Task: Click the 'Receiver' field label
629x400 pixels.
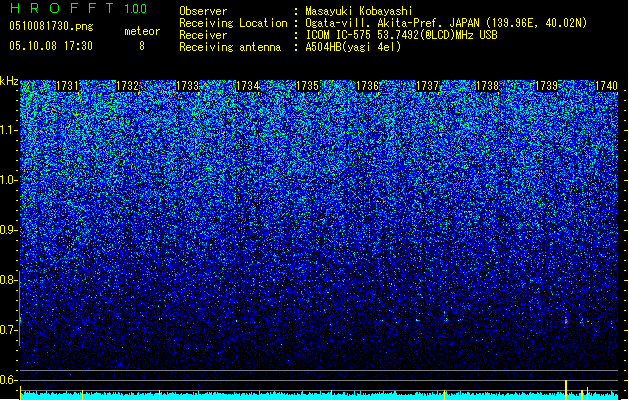Action: point(203,35)
